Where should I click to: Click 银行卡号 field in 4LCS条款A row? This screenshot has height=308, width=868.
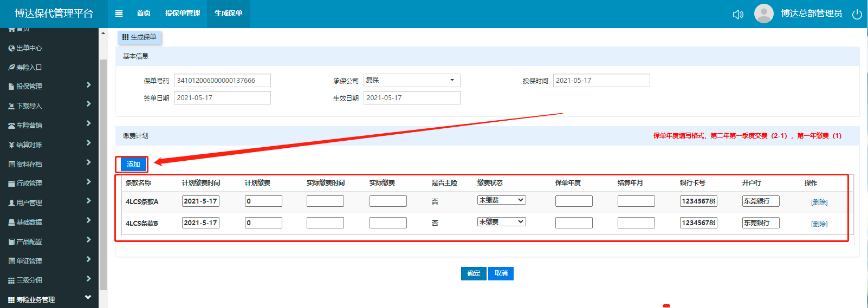point(698,201)
